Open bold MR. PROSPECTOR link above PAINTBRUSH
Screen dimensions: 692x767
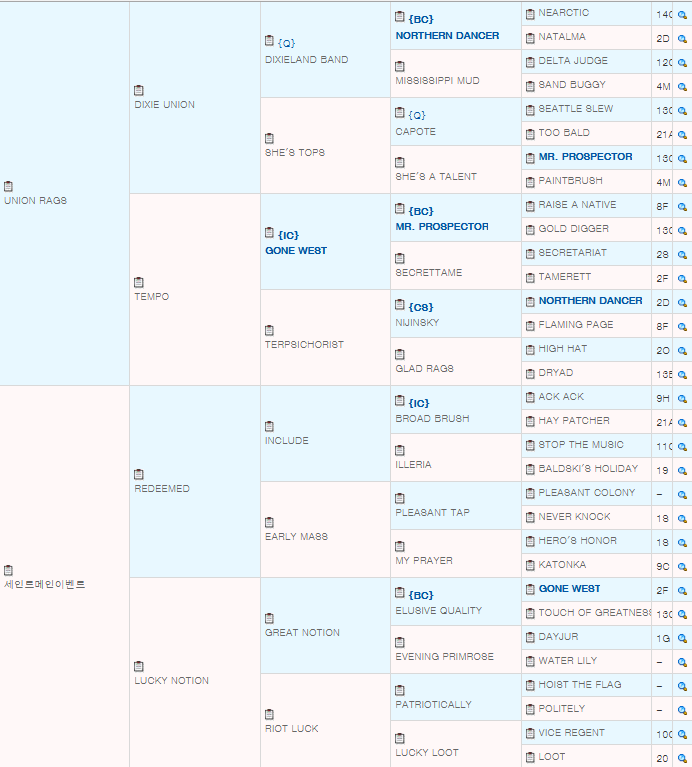pyautogui.click(x=585, y=157)
